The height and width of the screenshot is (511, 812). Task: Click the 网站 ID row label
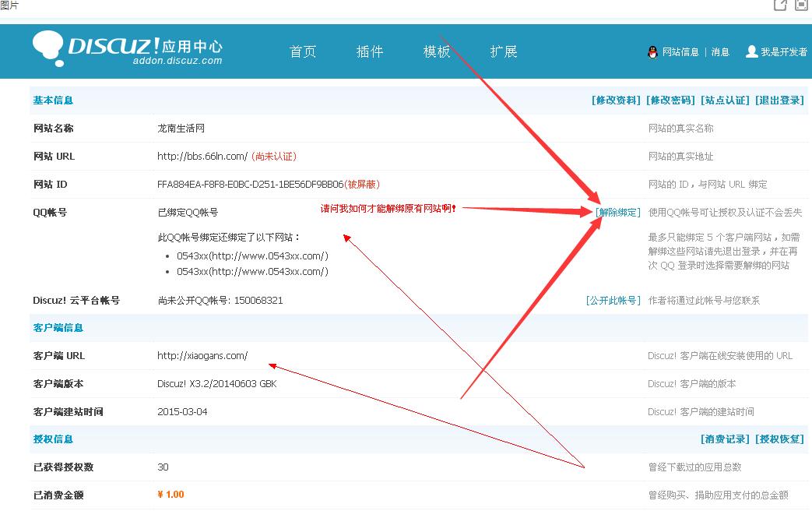[51, 185]
